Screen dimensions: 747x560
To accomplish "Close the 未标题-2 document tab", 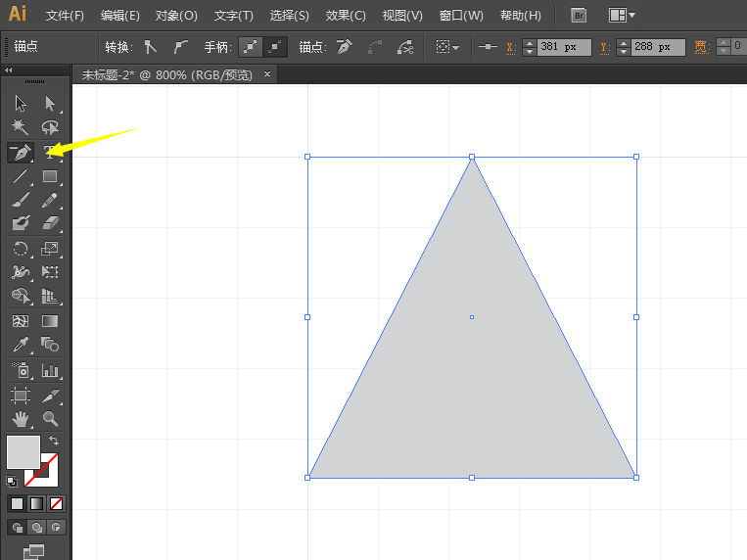I will click(x=267, y=73).
